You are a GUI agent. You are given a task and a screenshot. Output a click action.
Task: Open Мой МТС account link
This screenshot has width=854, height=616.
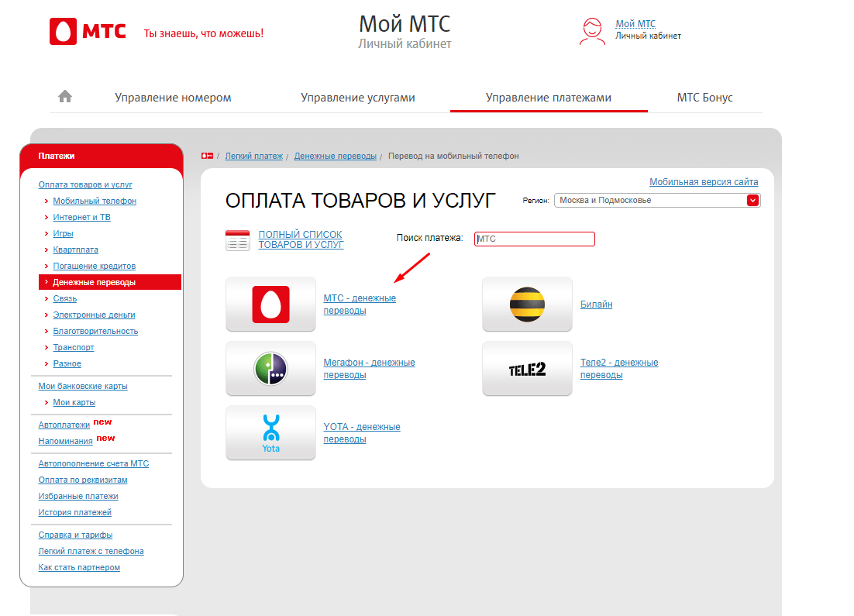click(635, 23)
